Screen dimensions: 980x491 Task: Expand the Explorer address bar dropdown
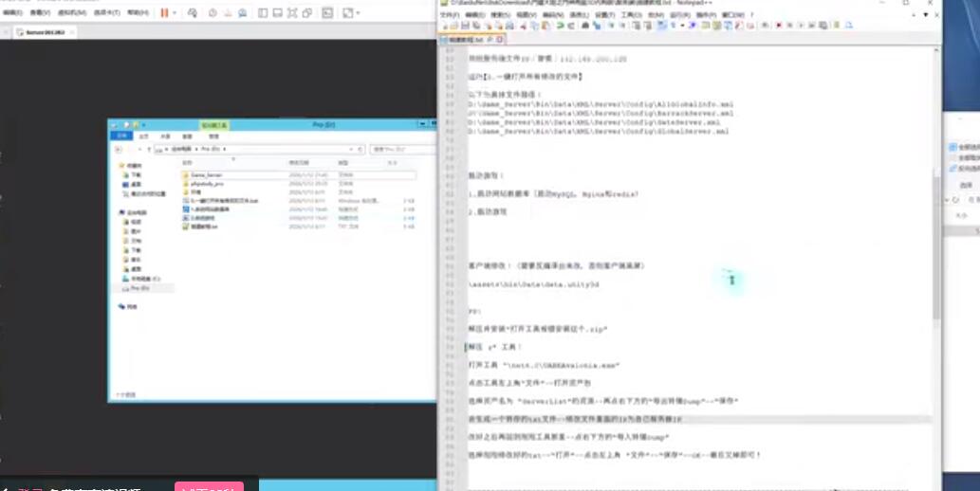pyautogui.click(x=349, y=150)
